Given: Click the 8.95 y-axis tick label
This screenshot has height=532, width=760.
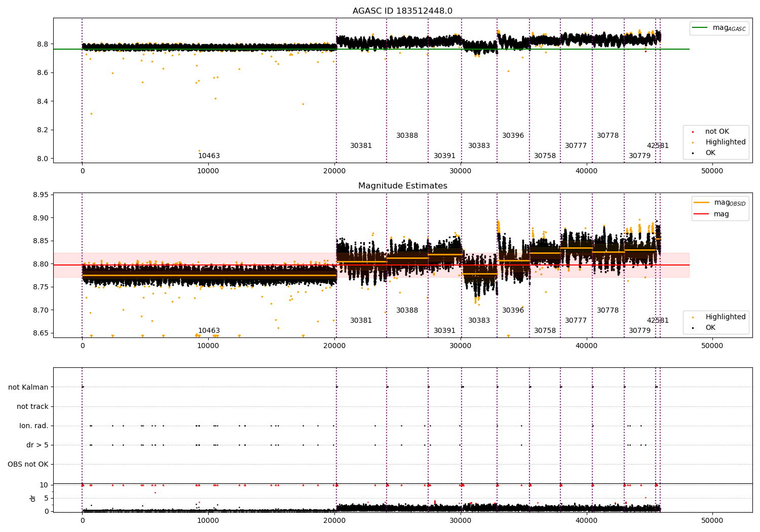Looking at the screenshot, I should (x=41, y=195).
